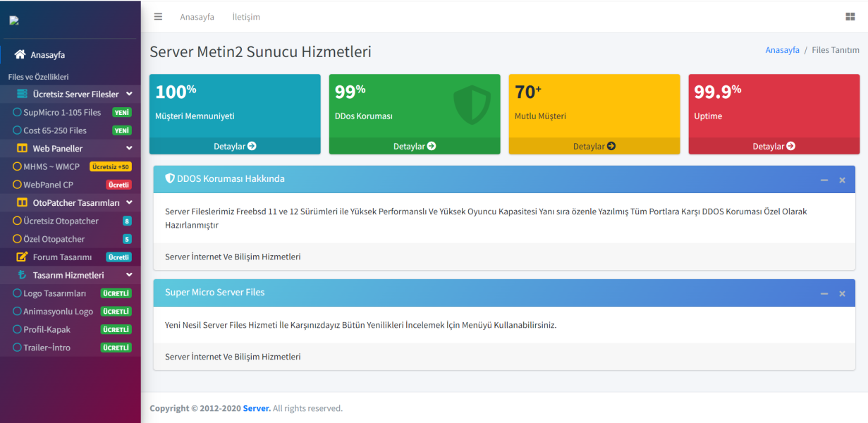The width and height of the screenshot is (868, 423).
Task: Collapse the Ücretsiz Server Filesler section
Action: tap(129, 94)
